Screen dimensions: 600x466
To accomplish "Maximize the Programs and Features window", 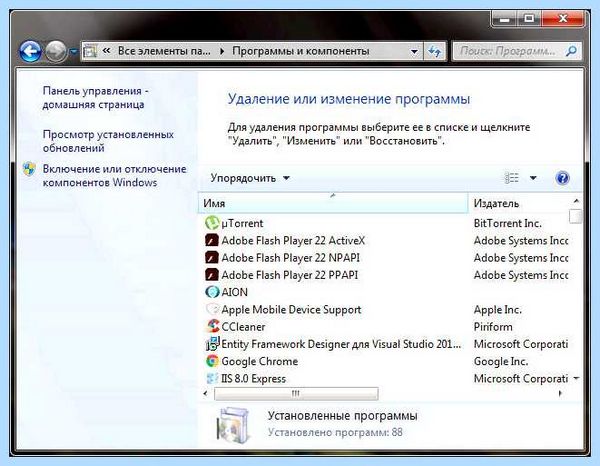I will tap(529, 18).
